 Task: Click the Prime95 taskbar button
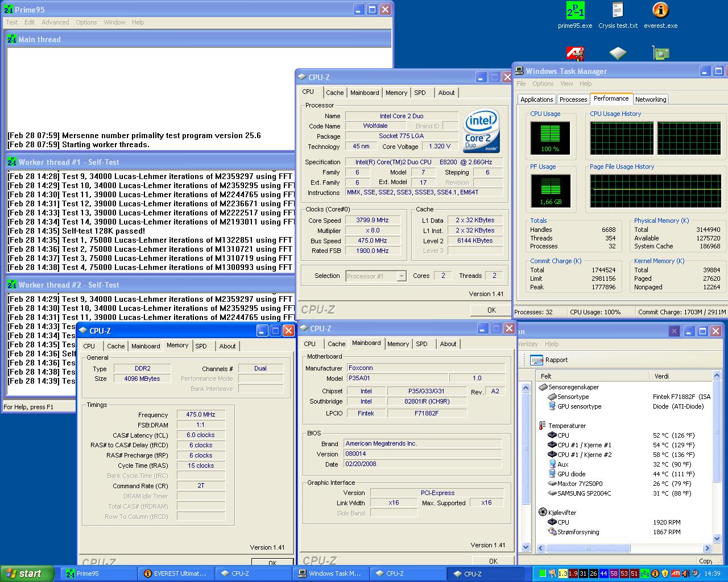click(99, 573)
